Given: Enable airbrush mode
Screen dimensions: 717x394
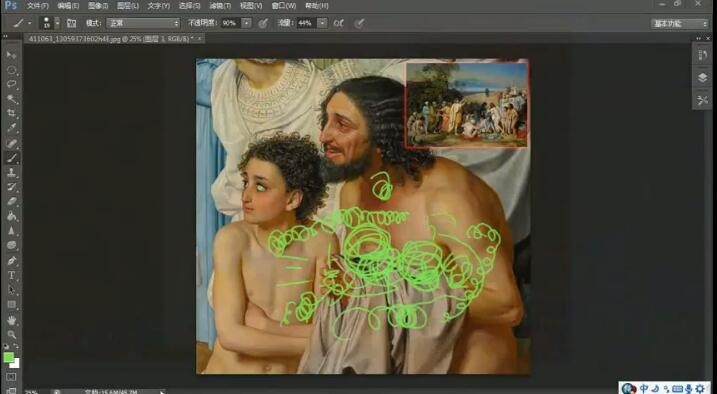Looking at the screenshot, I should click(x=338, y=23).
